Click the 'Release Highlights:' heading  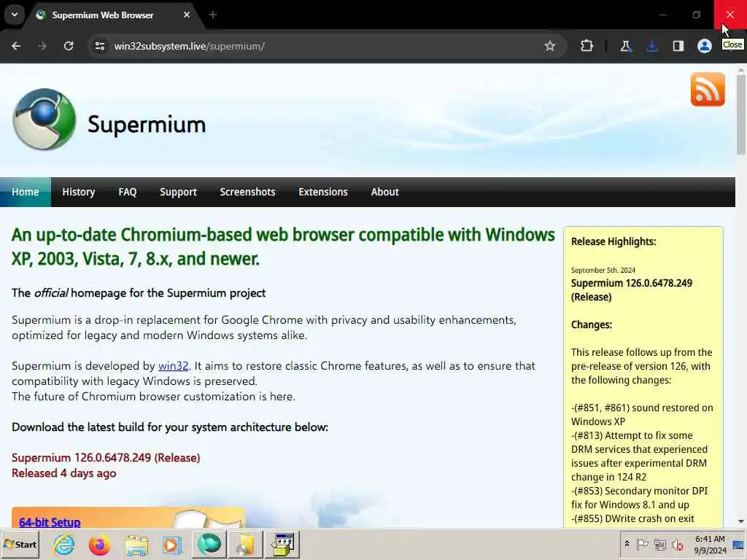coord(614,241)
